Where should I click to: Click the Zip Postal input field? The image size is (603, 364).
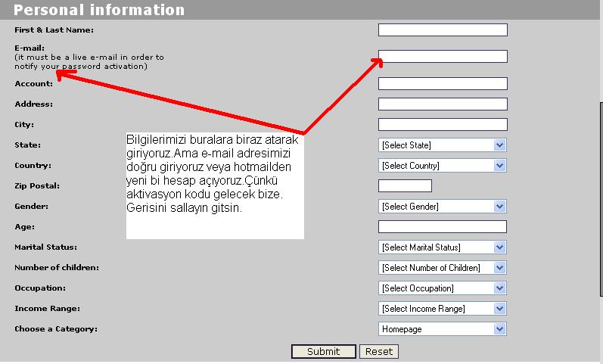pos(405,186)
